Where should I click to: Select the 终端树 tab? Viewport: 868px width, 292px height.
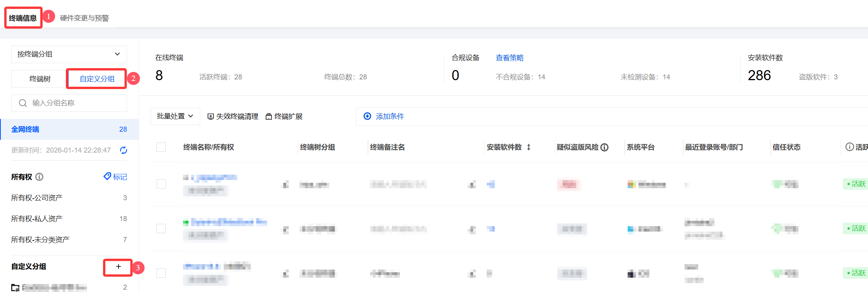click(40, 79)
